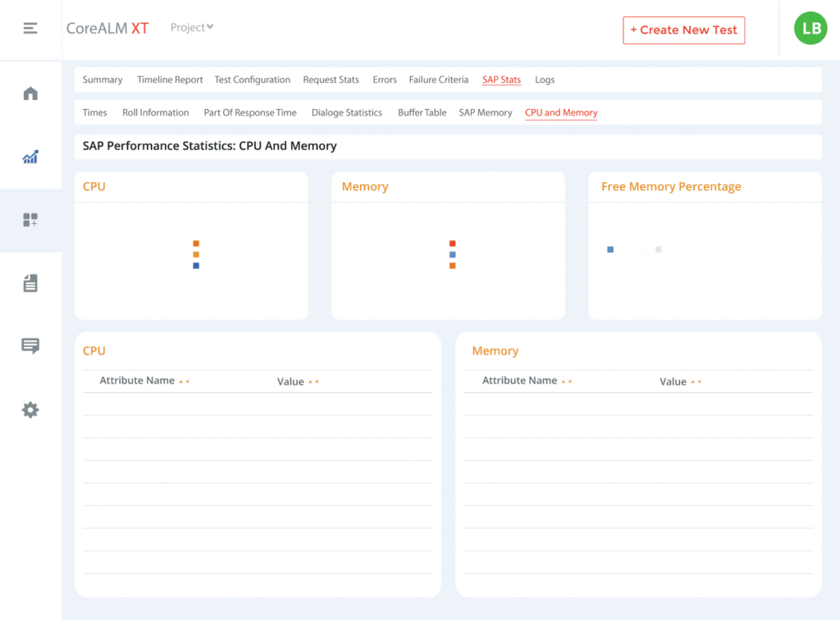Click the 'Free Memory Percentage' card title
Viewport: 840px width, 620px height.
671,187
